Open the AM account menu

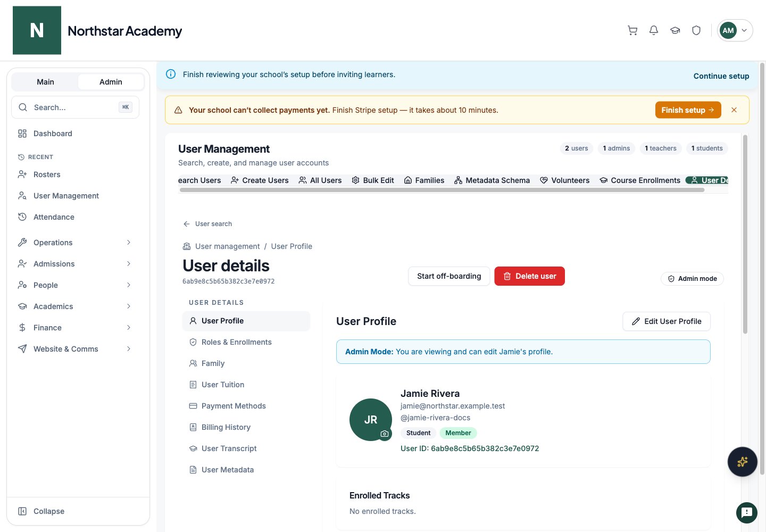point(735,30)
